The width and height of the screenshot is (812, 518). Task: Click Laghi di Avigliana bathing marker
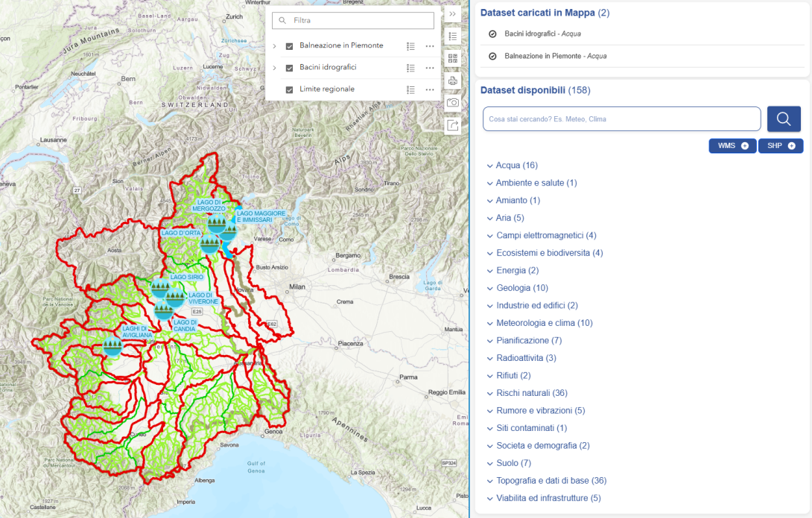point(112,346)
